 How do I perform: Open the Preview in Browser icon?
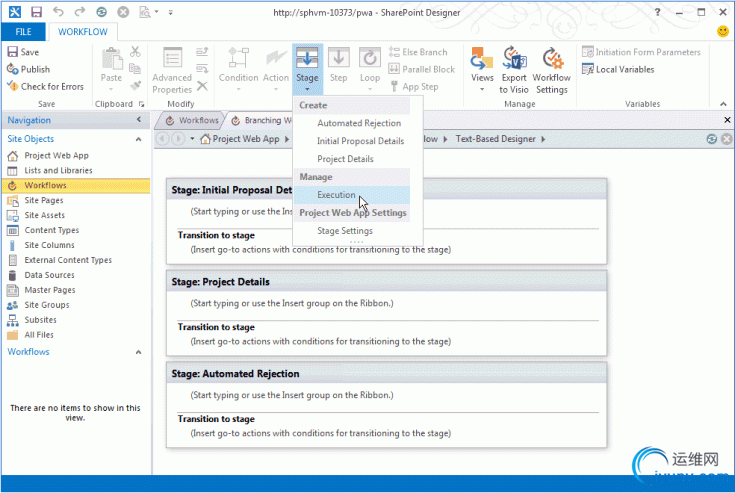click(x=145, y=12)
